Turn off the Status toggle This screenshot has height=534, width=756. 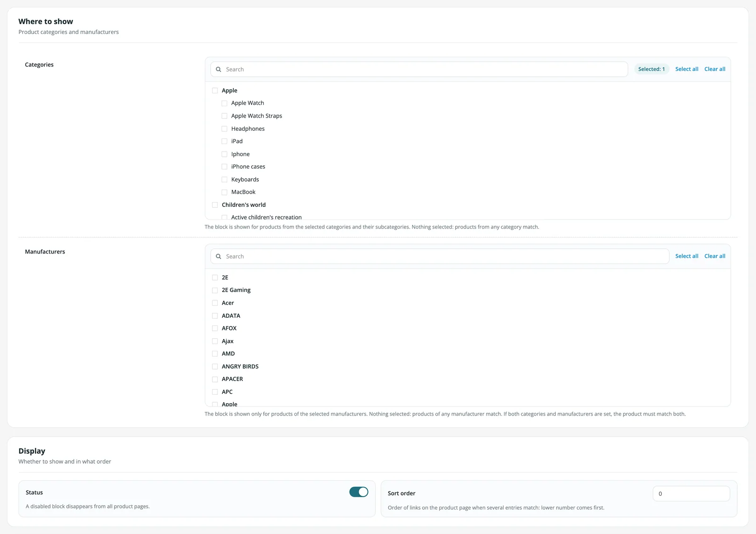(x=359, y=492)
